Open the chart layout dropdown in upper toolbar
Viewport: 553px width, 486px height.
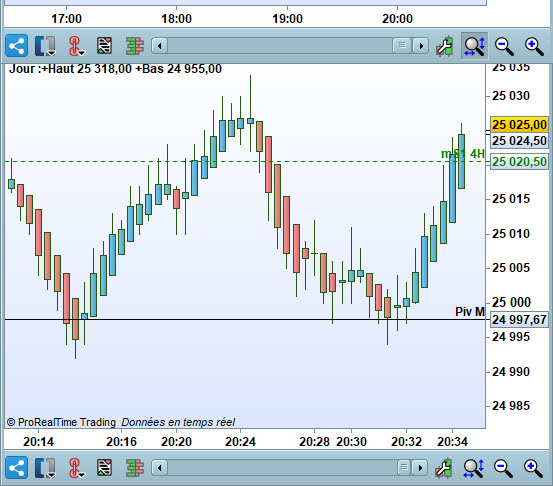click(x=45, y=46)
